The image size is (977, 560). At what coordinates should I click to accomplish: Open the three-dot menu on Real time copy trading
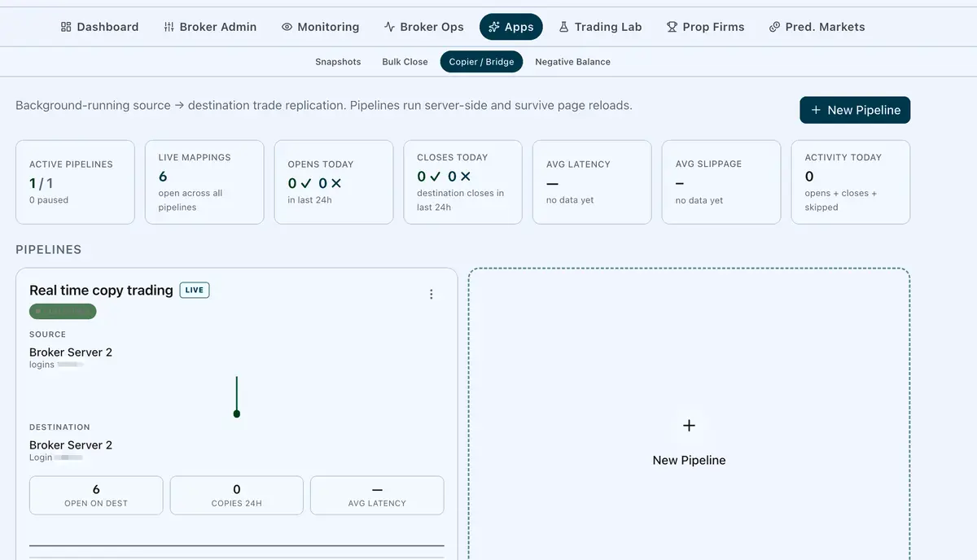click(432, 294)
